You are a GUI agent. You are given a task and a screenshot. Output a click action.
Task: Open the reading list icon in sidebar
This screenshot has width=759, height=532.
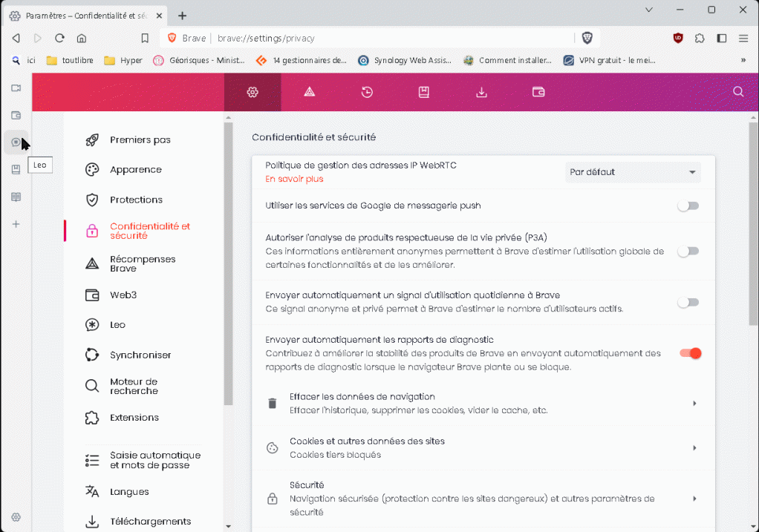(x=16, y=197)
